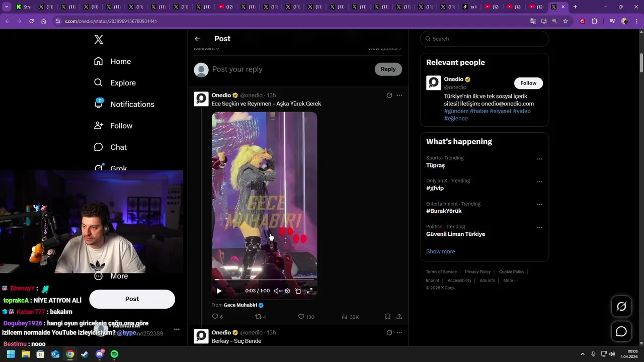Expand the video to fullscreen
This screenshot has height=362, width=644.
point(309,291)
